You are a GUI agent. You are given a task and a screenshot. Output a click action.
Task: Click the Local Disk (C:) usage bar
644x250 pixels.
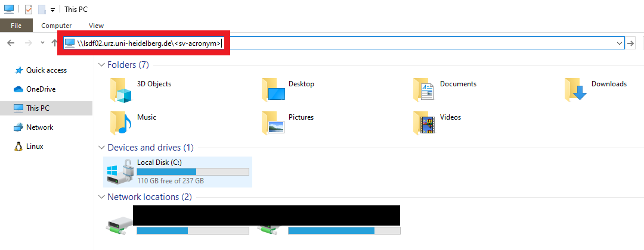point(193,171)
